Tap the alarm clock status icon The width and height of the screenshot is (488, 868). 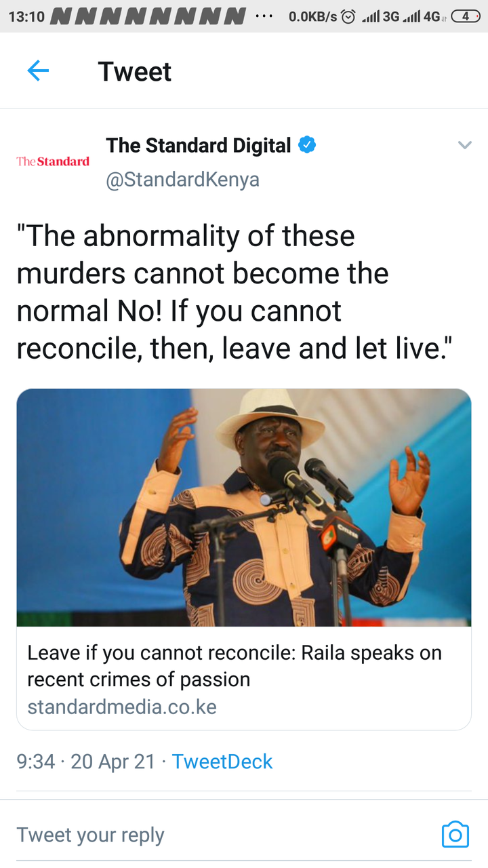348,16
